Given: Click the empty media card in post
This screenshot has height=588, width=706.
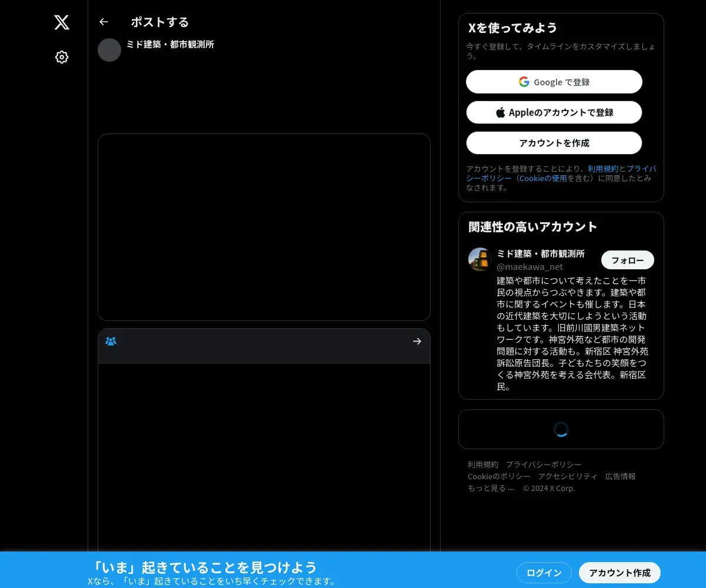Looking at the screenshot, I should (264, 227).
